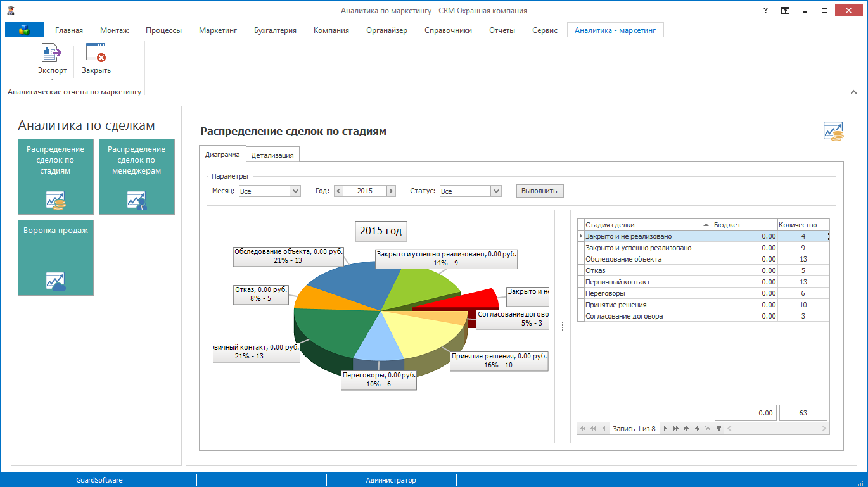Select the Диаграмма tab
This screenshot has height=487, width=868.
[x=222, y=154]
